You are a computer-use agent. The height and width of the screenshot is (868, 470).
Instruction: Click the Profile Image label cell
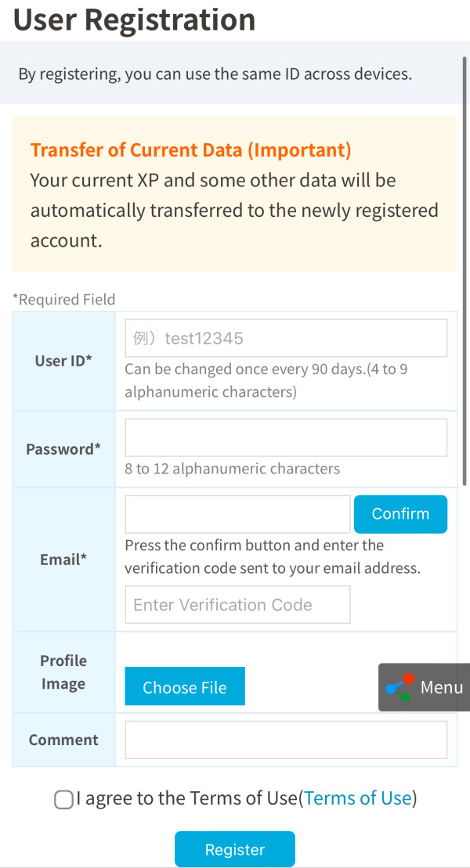(x=63, y=672)
